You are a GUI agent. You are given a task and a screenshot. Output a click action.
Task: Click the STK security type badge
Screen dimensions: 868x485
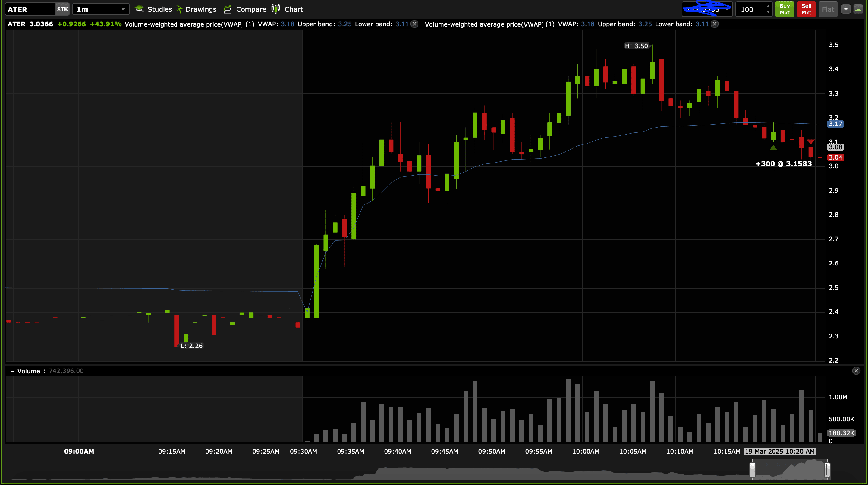(x=62, y=9)
